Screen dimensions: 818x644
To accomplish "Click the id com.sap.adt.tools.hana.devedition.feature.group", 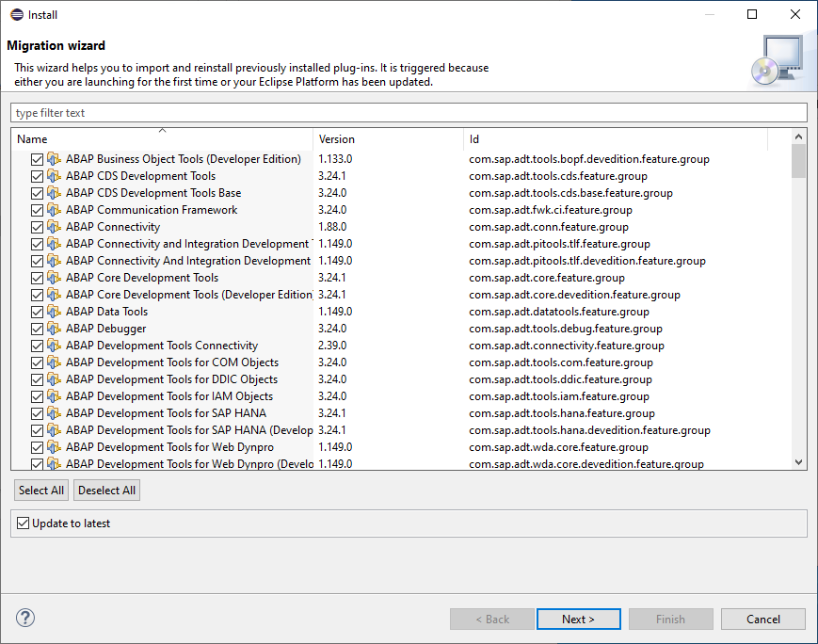I will (589, 430).
